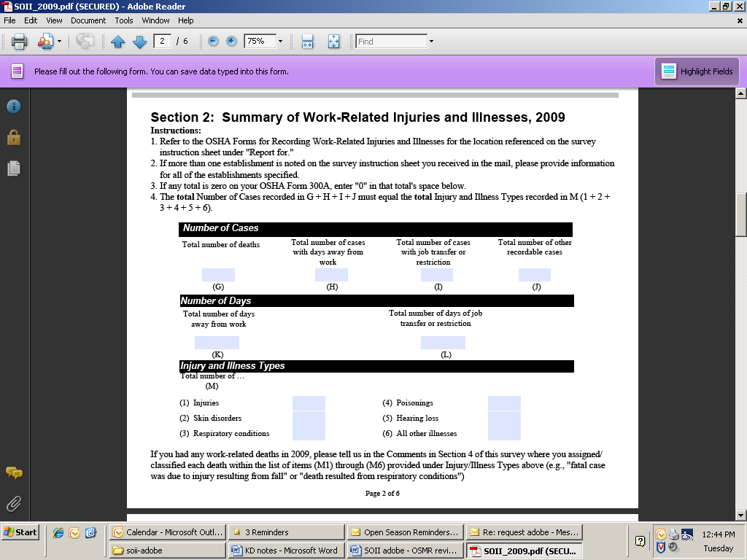This screenshot has height=560, width=747.
Task: Open the Tools menu
Action: [x=124, y=20]
